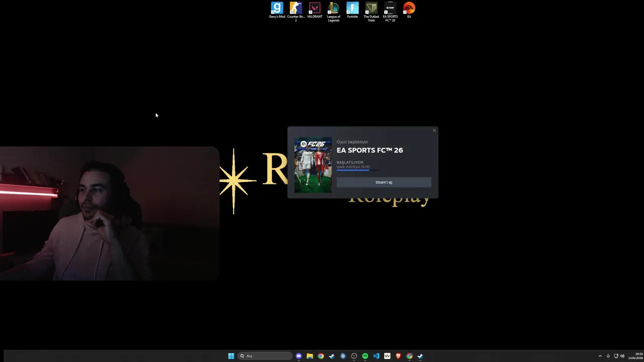Select EA SPORTS FC 26 desktop icon
This screenshot has height=362, width=644.
pyautogui.click(x=390, y=12)
